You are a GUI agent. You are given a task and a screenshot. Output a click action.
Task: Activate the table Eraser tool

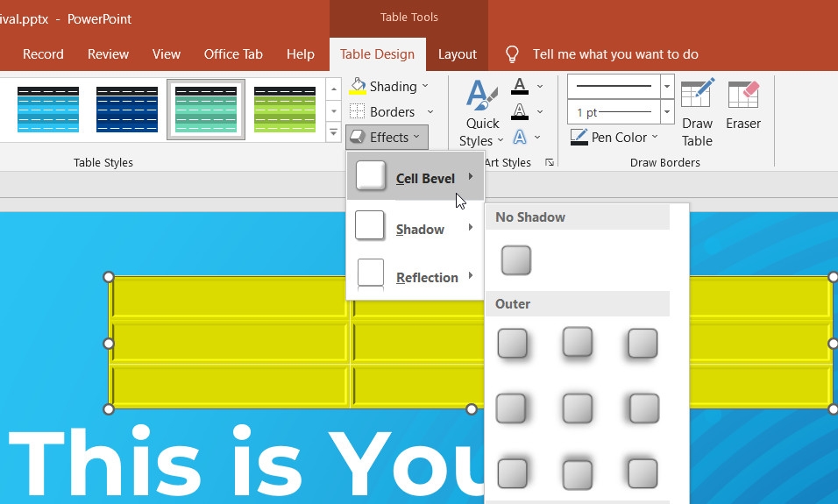click(x=742, y=106)
